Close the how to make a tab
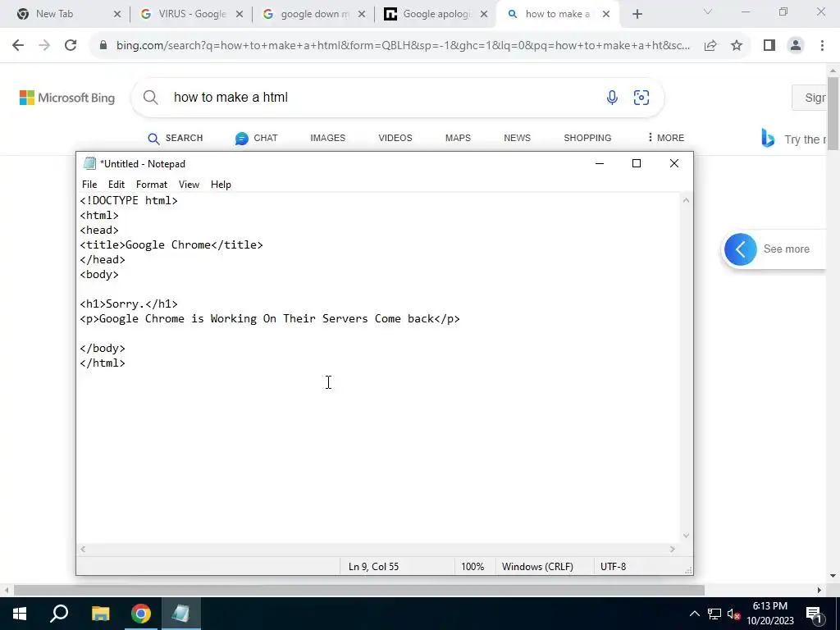 click(606, 15)
